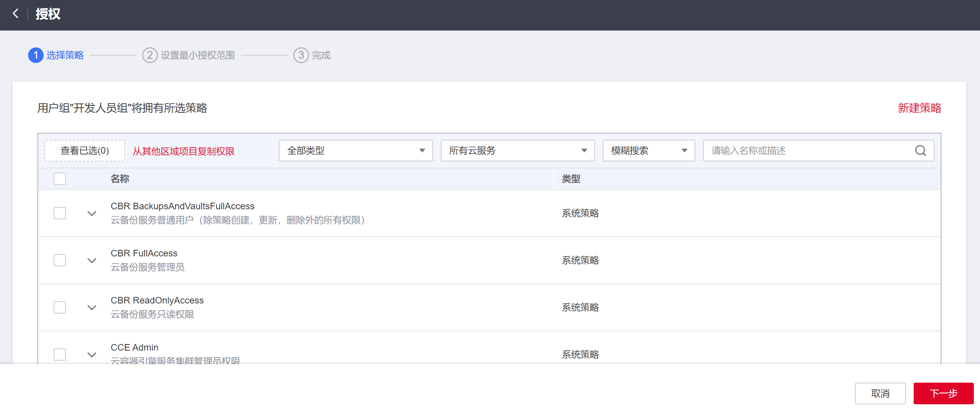This screenshot has height=412, width=980.
Task: Open the 所有云服务 service dropdown
Action: [518, 151]
